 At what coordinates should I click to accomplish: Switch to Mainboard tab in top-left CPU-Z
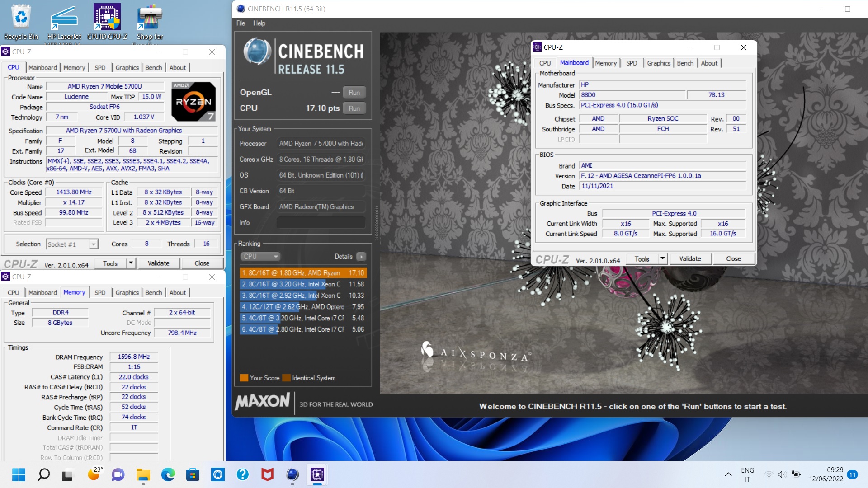click(x=42, y=67)
